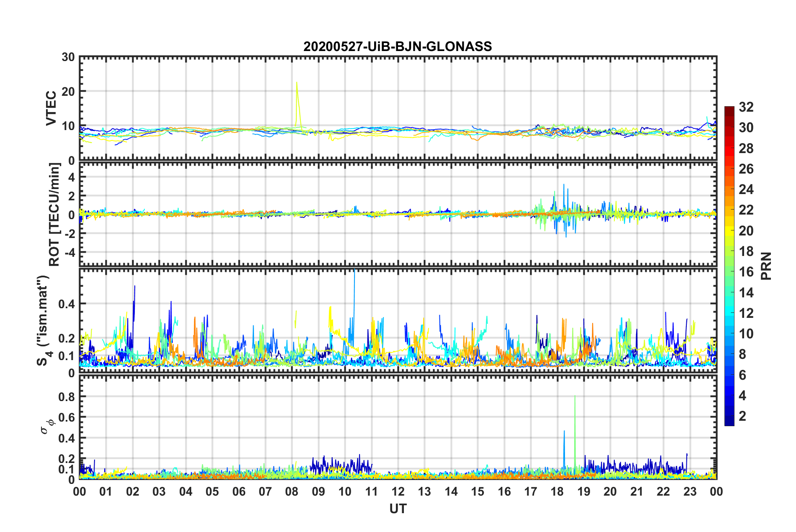
Task: Click the 30 tick on the VTEC axis
Action: 68,57
